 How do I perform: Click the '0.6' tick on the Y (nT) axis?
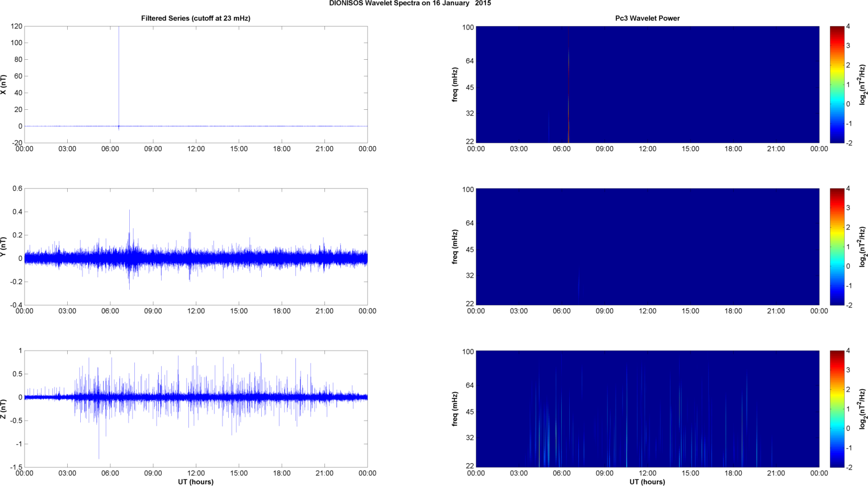17,189
